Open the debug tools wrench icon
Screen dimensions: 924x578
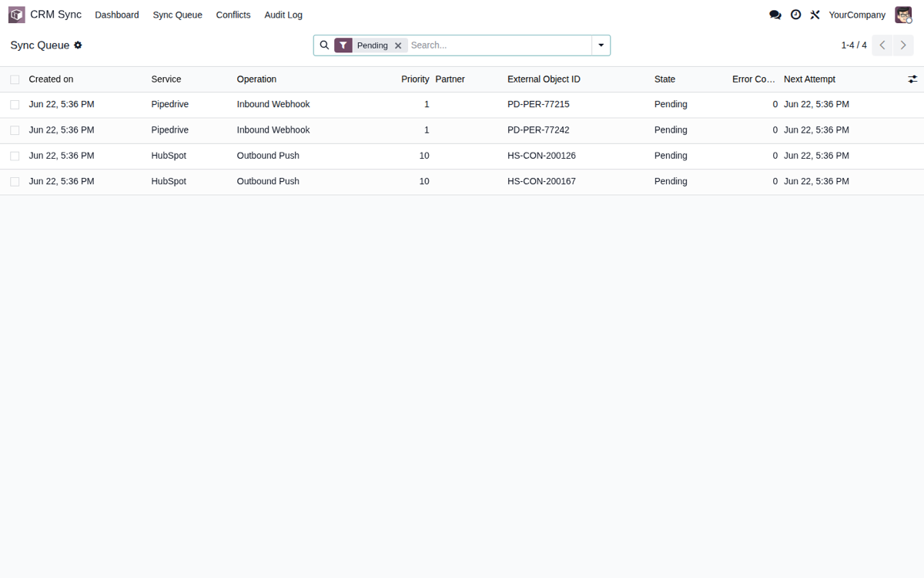(815, 15)
